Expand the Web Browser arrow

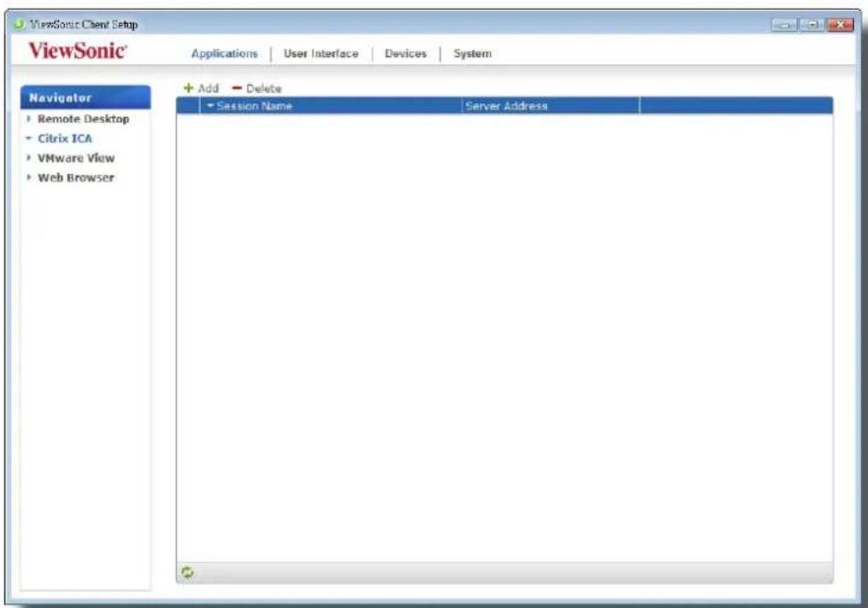(x=29, y=177)
